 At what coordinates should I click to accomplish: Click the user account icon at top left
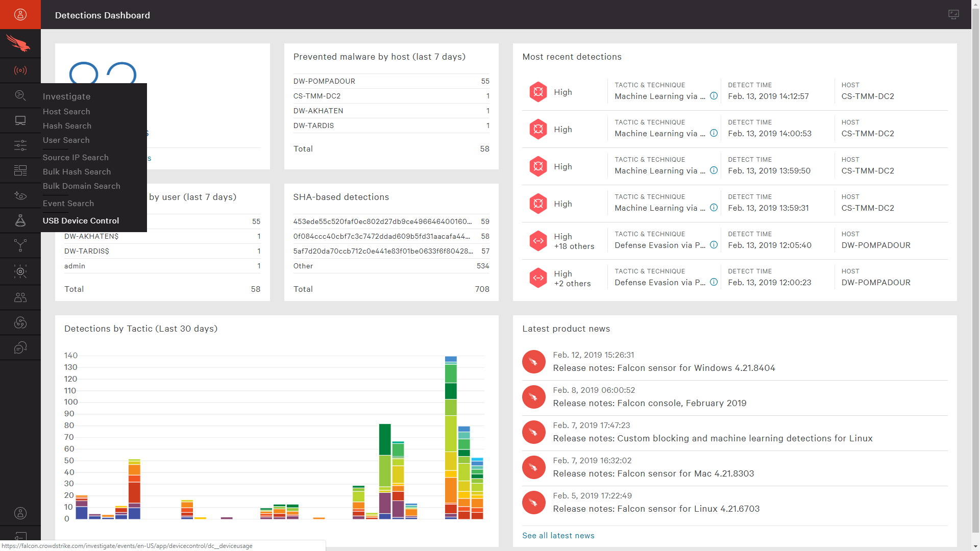[20, 14]
